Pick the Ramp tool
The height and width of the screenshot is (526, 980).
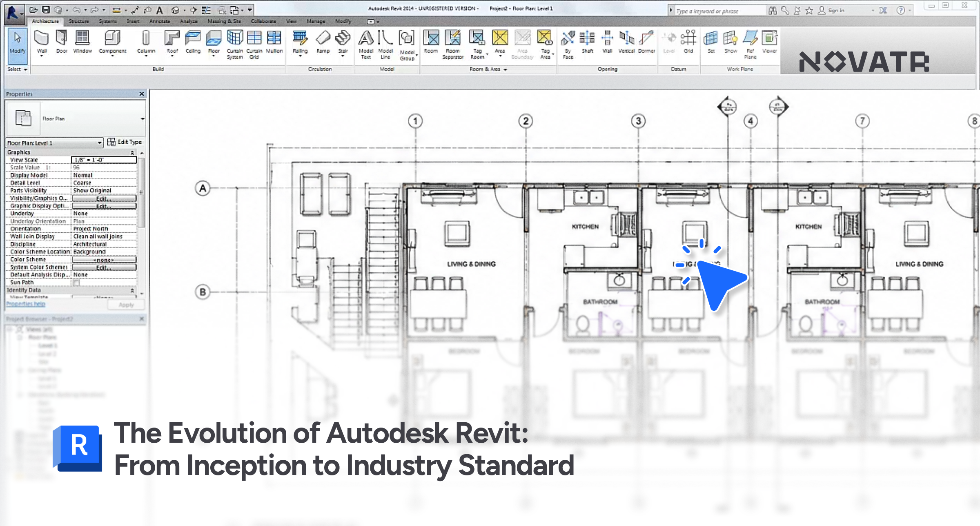coord(323,42)
